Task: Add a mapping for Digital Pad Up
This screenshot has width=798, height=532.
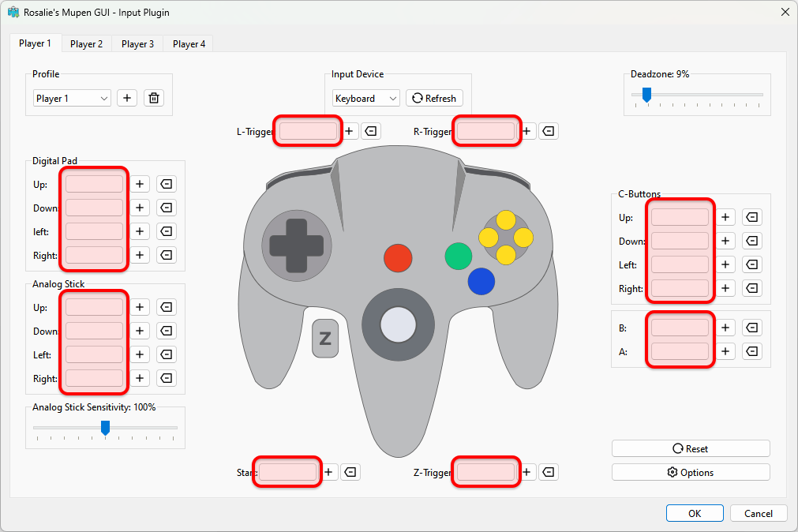Action: pos(140,185)
